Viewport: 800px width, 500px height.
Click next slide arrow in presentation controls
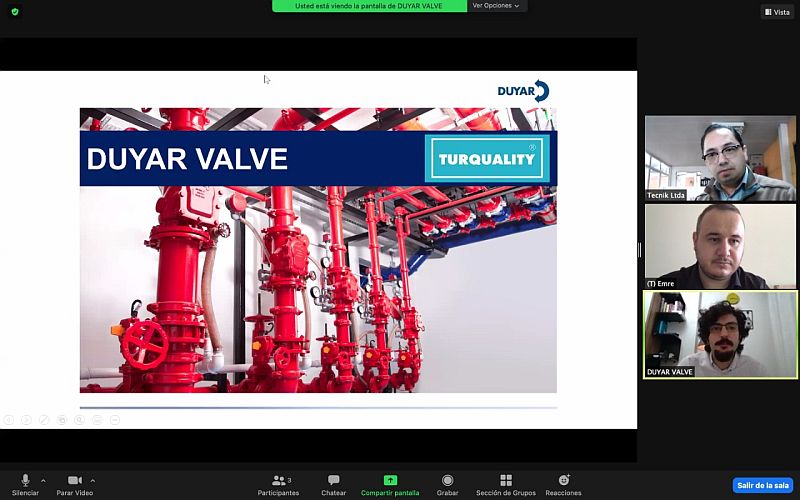point(27,420)
